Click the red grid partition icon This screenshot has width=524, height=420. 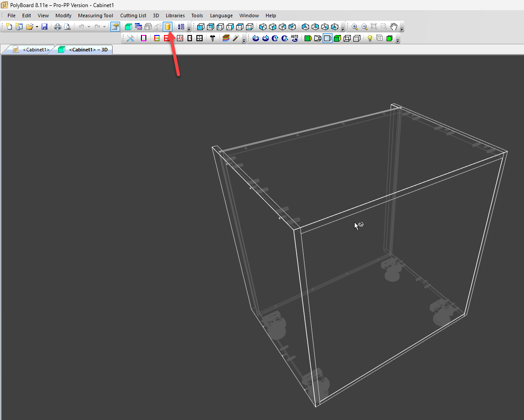pyautogui.click(x=180, y=39)
